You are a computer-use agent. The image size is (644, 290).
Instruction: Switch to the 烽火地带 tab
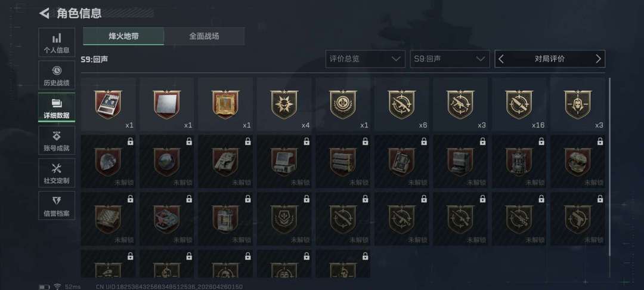click(123, 36)
